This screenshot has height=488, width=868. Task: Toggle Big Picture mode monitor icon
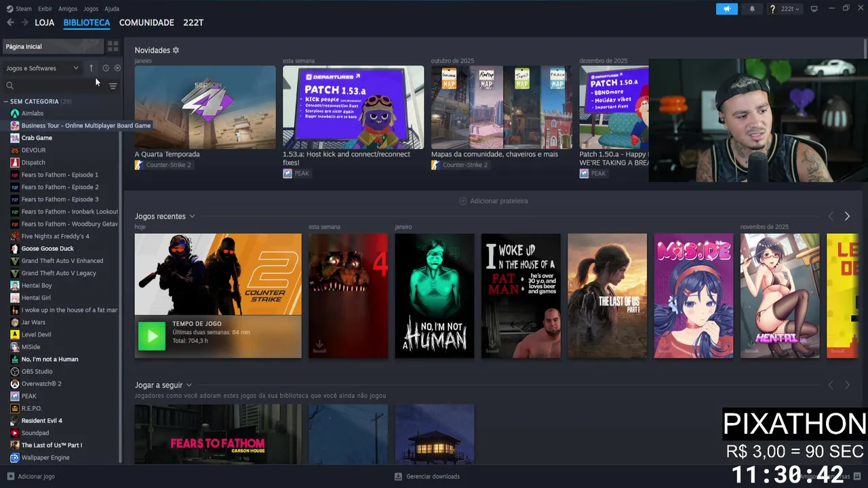click(814, 9)
